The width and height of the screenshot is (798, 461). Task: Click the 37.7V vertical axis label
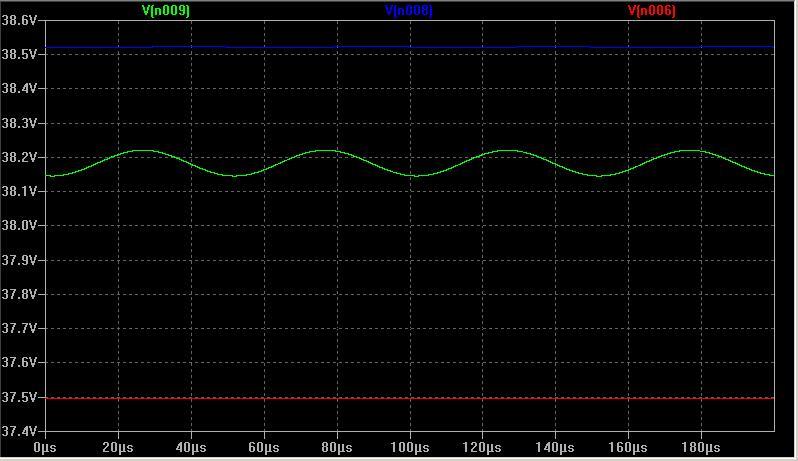19,328
